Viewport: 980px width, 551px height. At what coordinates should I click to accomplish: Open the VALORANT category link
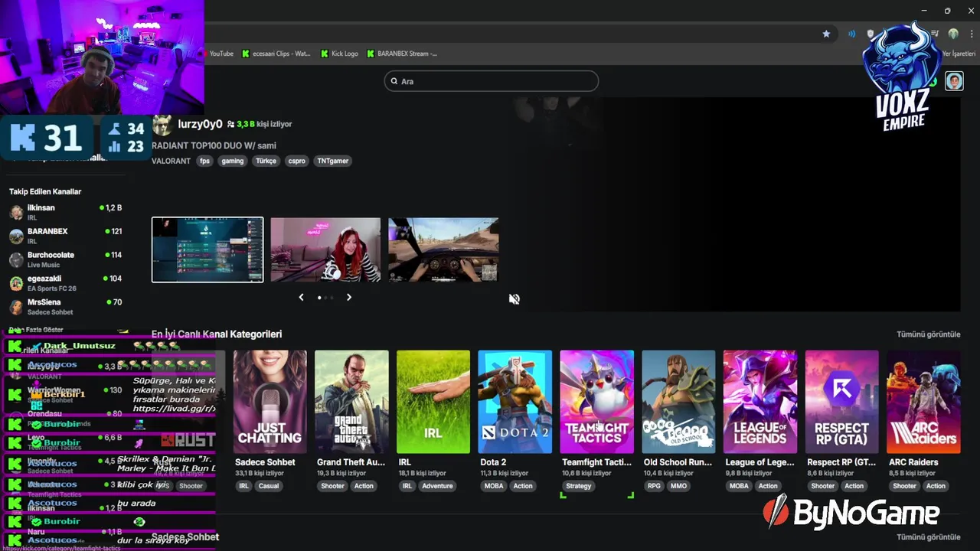pyautogui.click(x=171, y=161)
